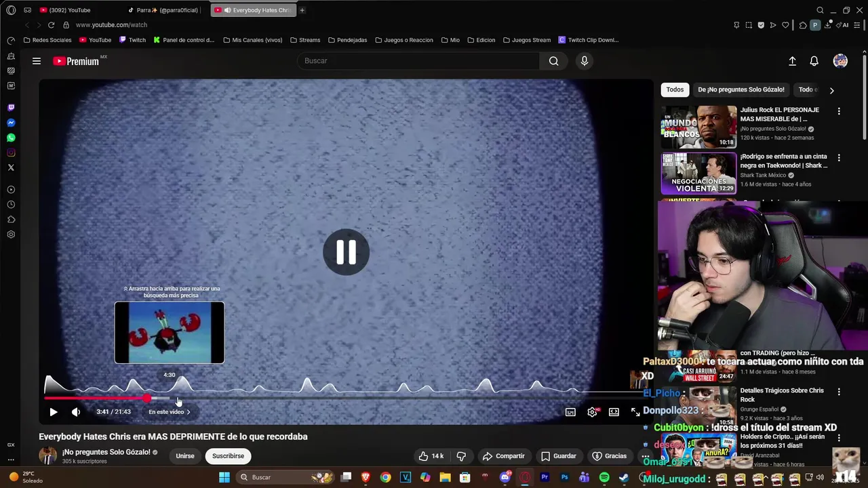Viewport: 868px width, 488px height.
Task: Open the browser extensions puzzle-piece icon
Action: [803, 25]
